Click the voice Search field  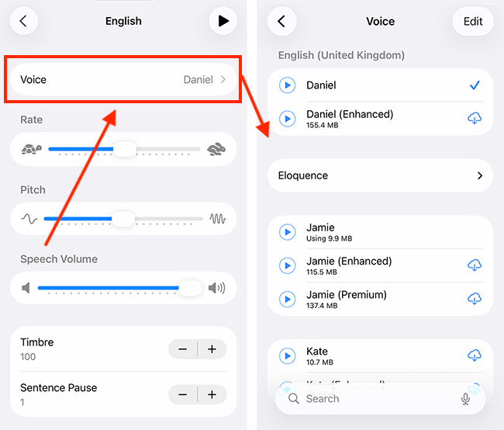(372, 398)
